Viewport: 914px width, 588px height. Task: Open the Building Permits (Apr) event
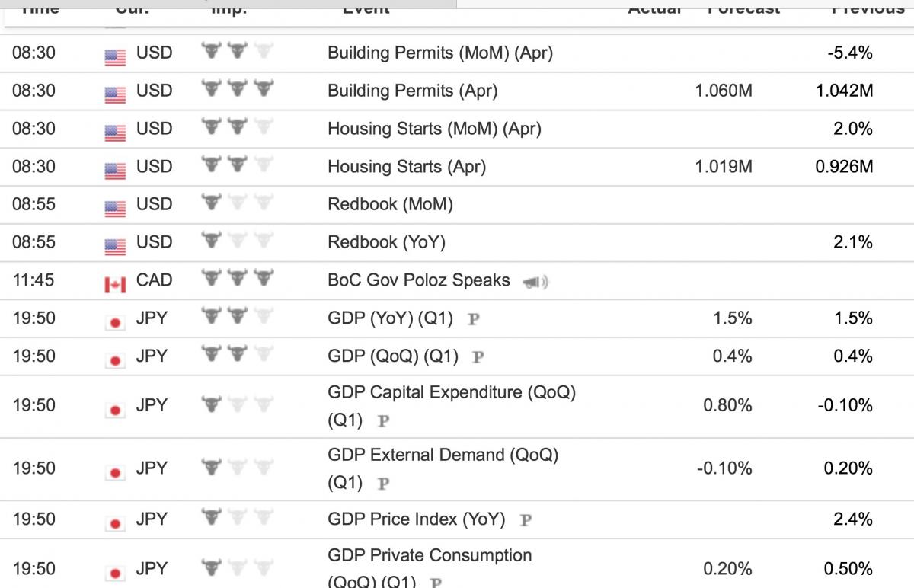pos(412,91)
